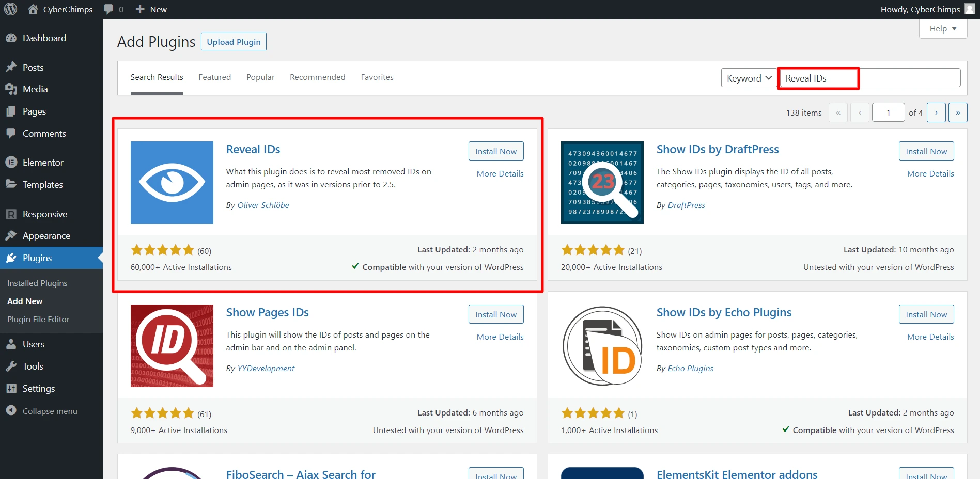This screenshot has width=980, height=479.
Task: Open FiboSearch plugin title link
Action: pyautogui.click(x=301, y=474)
